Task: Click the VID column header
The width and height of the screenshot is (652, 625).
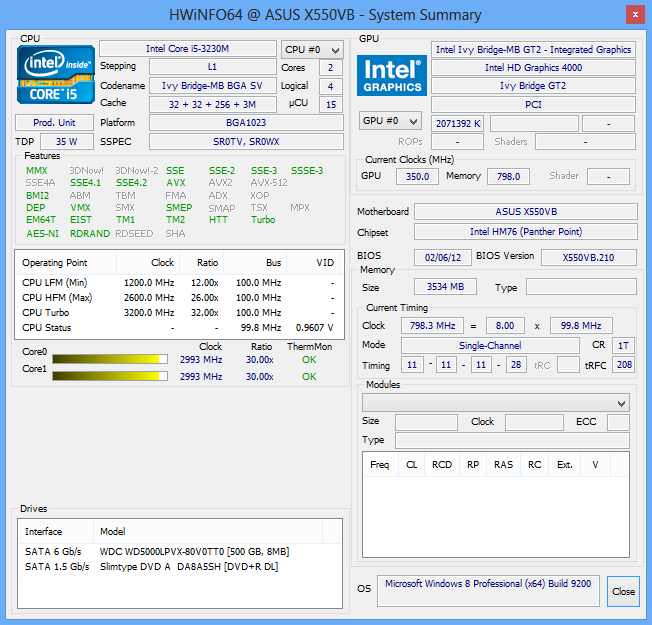Action: pos(314,263)
